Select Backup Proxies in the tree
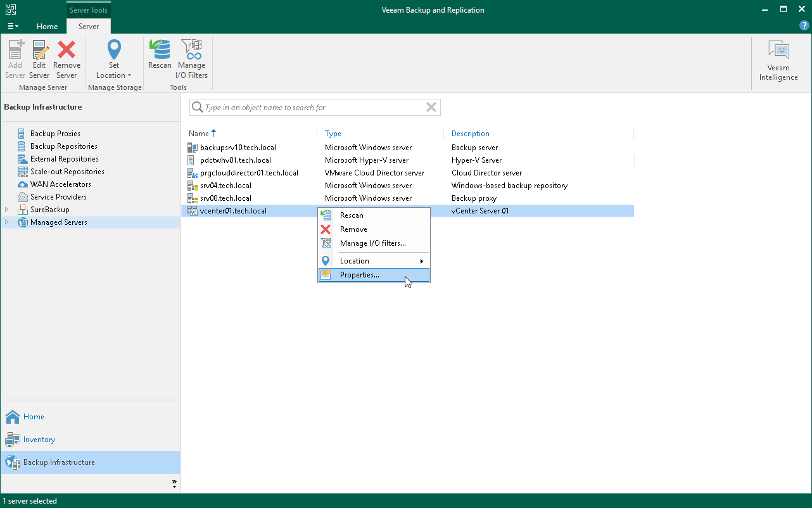Image resolution: width=812 pixels, height=508 pixels. point(55,134)
